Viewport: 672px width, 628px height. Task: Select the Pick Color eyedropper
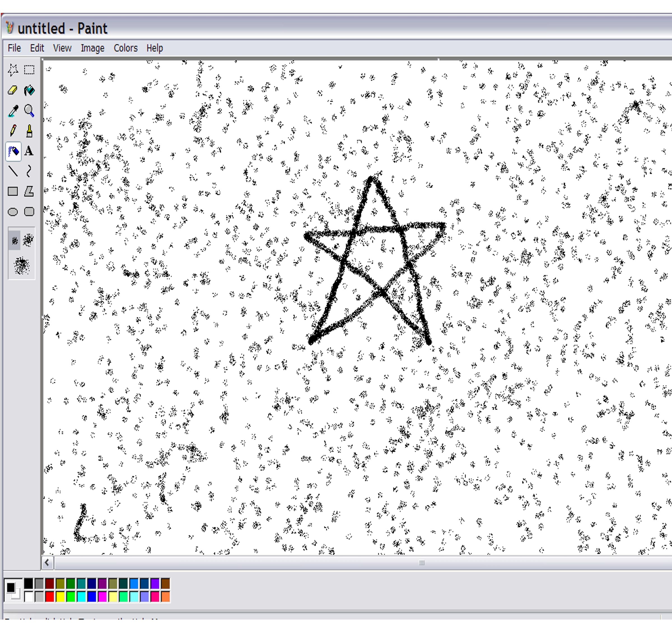pyautogui.click(x=13, y=111)
